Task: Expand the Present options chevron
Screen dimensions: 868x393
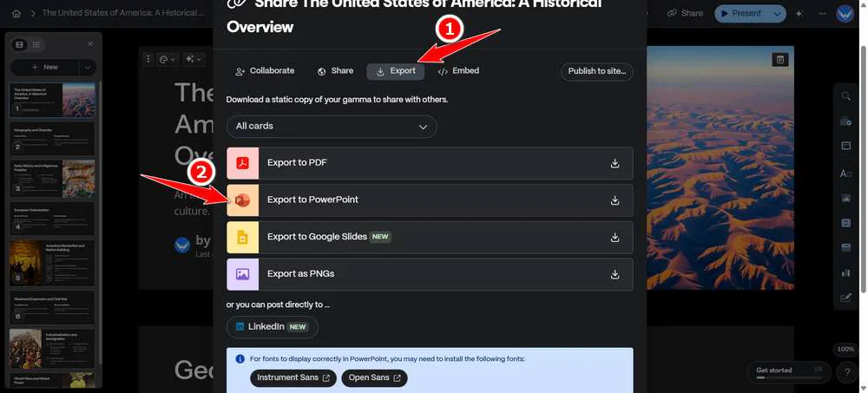Action: pyautogui.click(x=777, y=14)
